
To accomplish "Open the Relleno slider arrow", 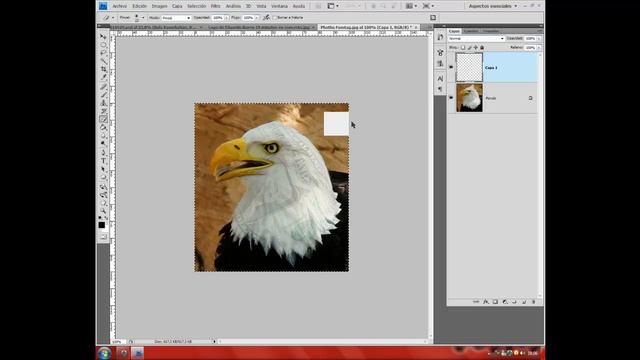I will coord(539,47).
